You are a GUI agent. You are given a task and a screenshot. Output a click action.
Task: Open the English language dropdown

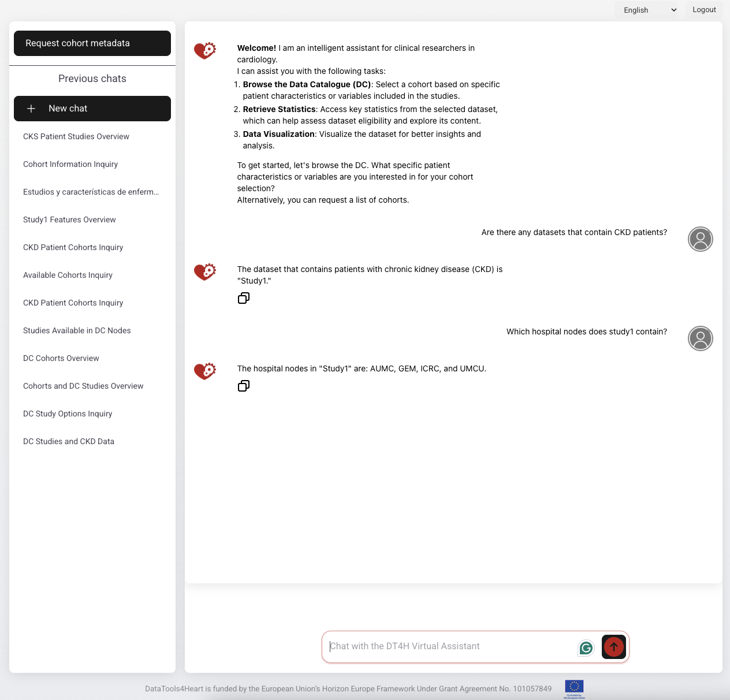(x=648, y=10)
